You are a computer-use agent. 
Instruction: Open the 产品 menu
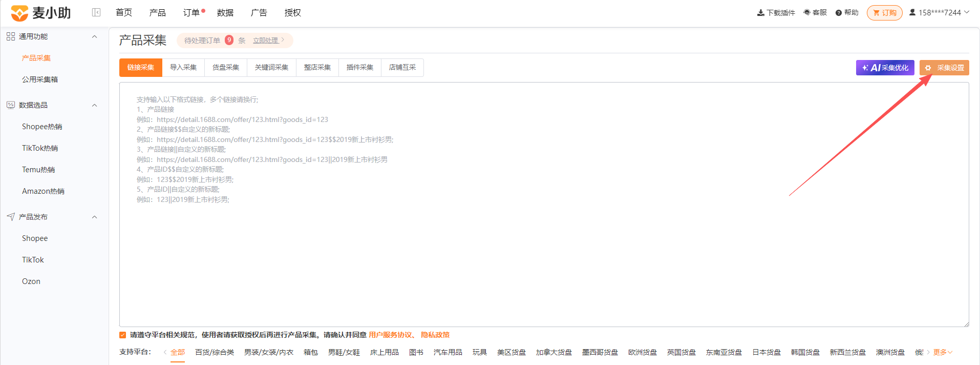coord(158,12)
